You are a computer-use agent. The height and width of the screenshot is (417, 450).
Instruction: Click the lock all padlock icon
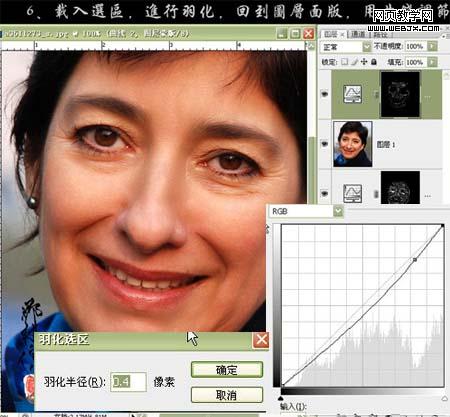point(374,62)
